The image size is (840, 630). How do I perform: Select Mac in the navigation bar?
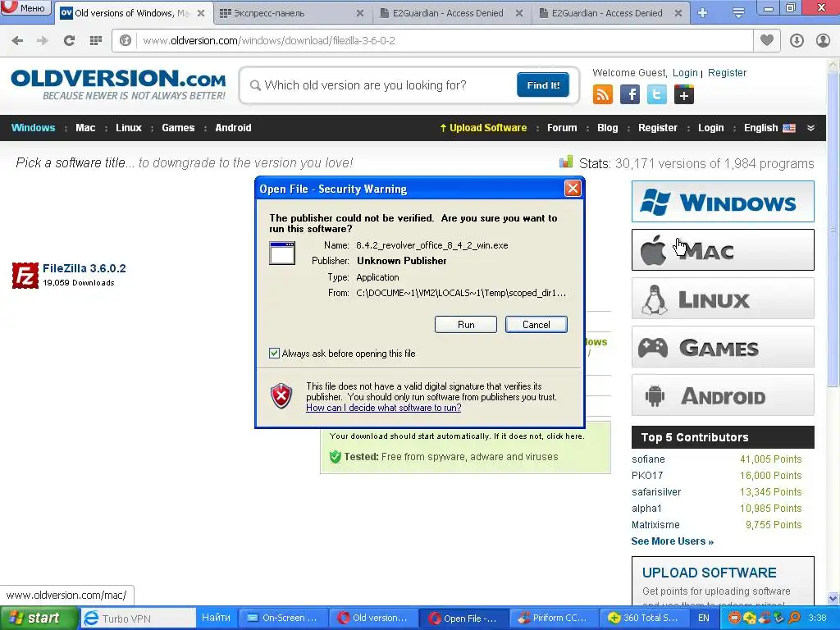(85, 128)
